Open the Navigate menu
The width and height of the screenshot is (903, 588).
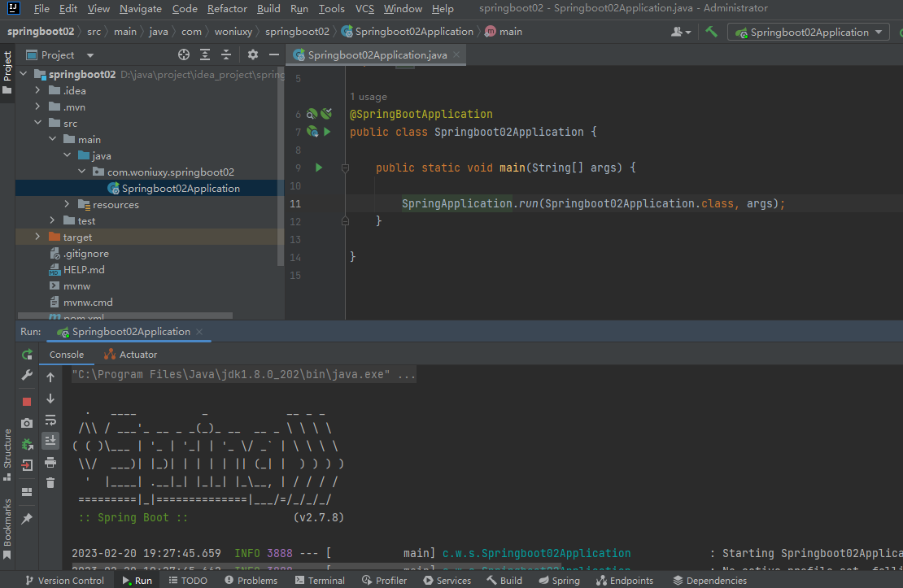point(141,9)
